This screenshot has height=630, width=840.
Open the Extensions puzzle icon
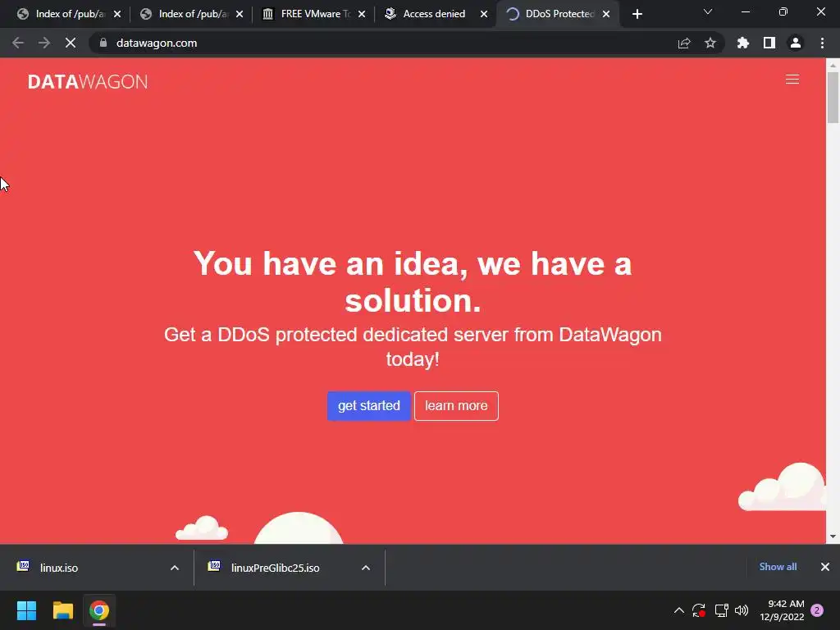pyautogui.click(x=742, y=43)
